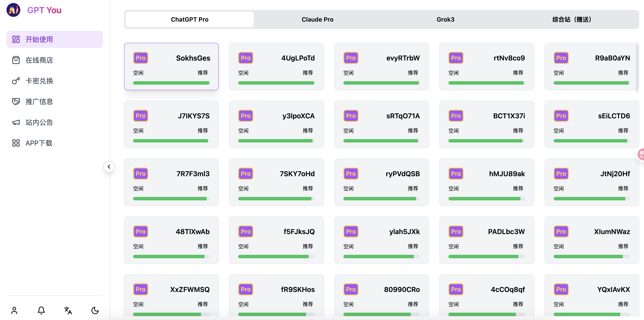
Task: Click the Pro badge on 7R7F3ml3
Action: [x=140, y=174]
